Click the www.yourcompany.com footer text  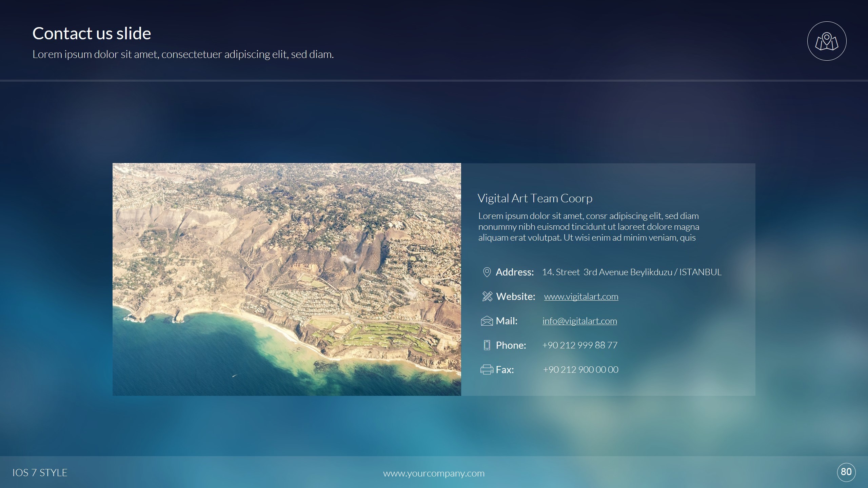[x=434, y=473]
